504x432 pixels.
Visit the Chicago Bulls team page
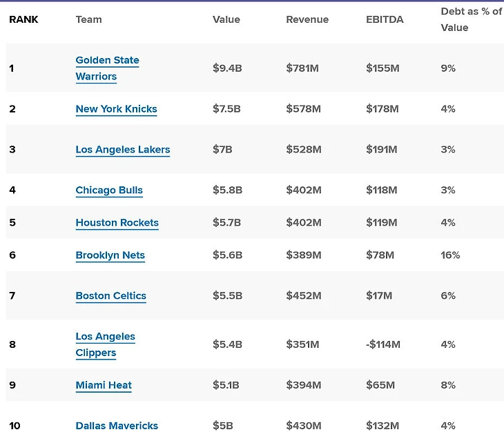109,190
